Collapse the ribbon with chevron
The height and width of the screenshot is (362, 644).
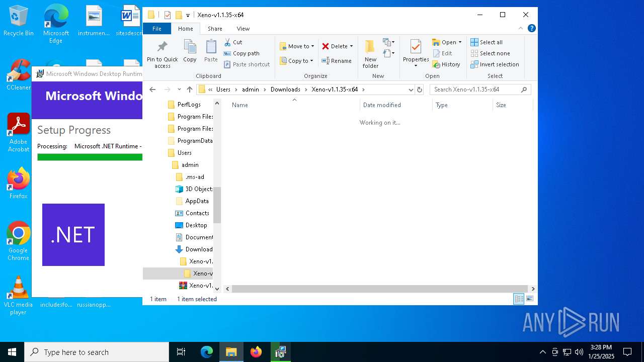pos(521,28)
